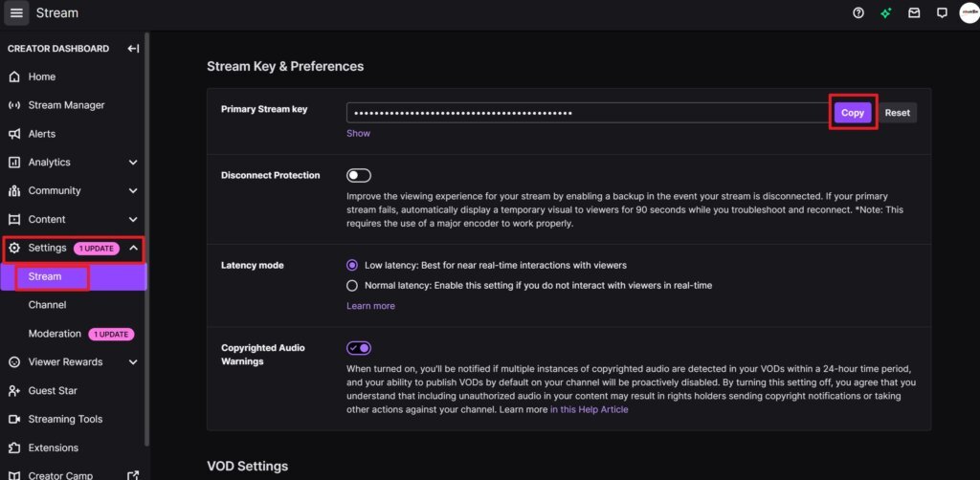Open Guest Star in the sidebar
Viewport: 980px width, 480px height.
[x=53, y=391]
